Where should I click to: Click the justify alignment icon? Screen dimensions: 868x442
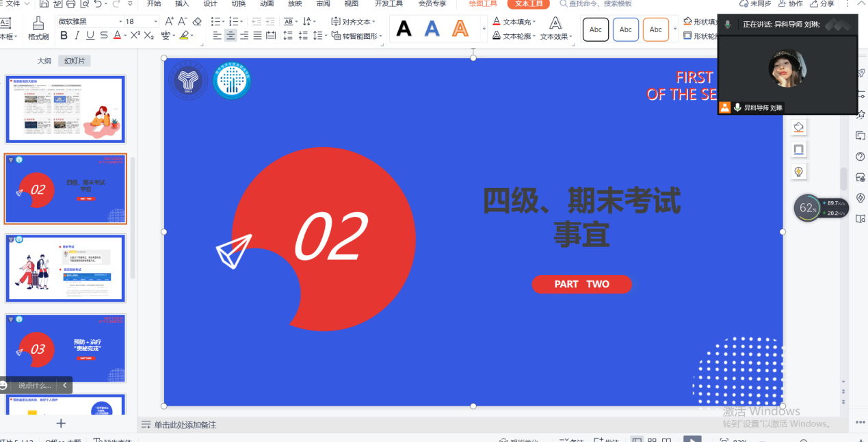(x=256, y=35)
